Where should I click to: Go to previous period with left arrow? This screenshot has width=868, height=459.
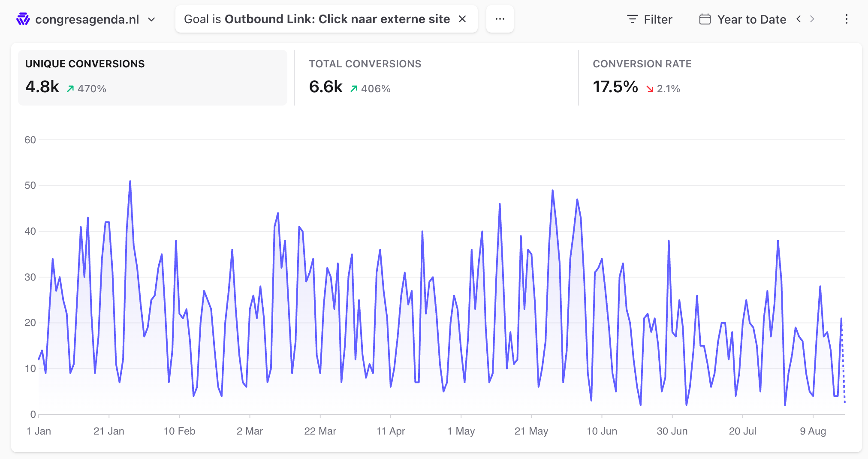tap(799, 19)
